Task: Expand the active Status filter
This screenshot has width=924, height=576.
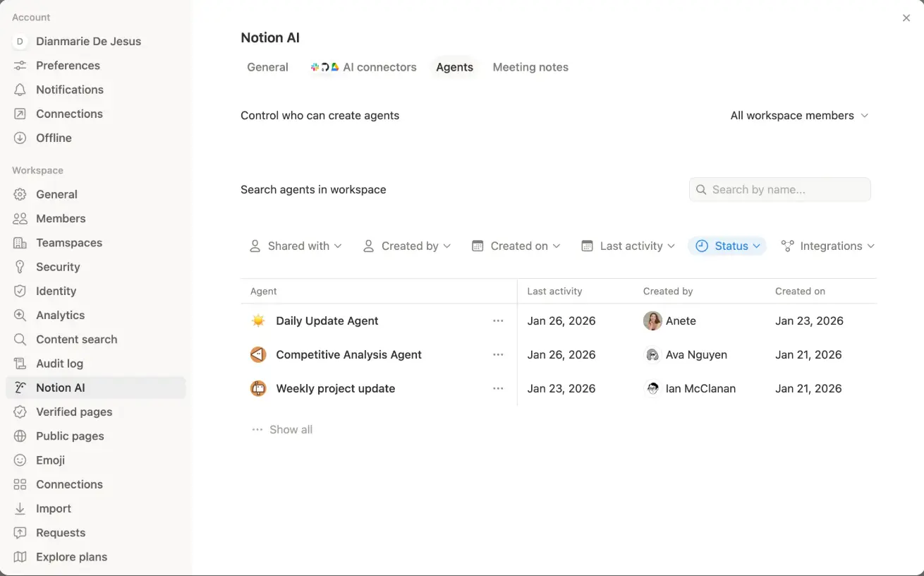Action: coord(727,246)
